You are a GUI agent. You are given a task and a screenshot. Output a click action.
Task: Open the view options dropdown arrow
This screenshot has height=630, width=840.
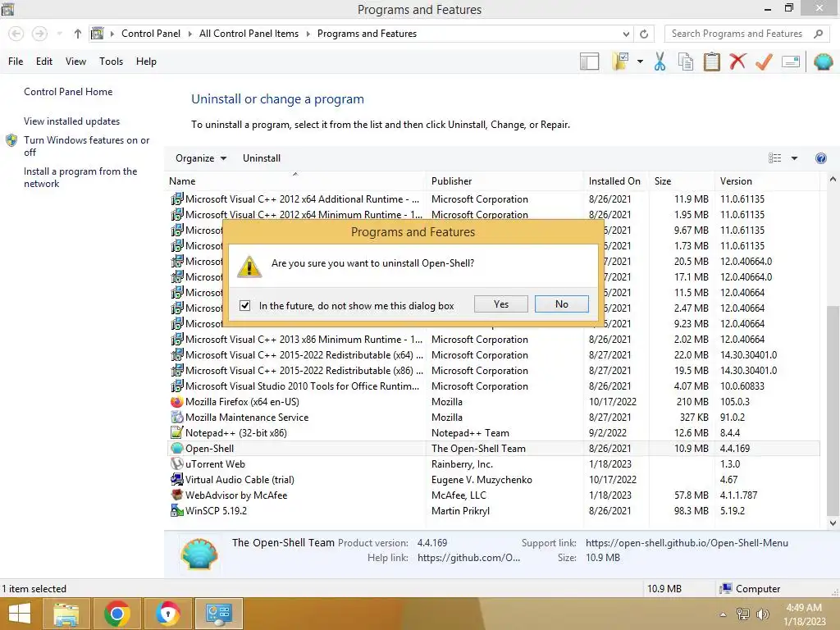click(794, 158)
